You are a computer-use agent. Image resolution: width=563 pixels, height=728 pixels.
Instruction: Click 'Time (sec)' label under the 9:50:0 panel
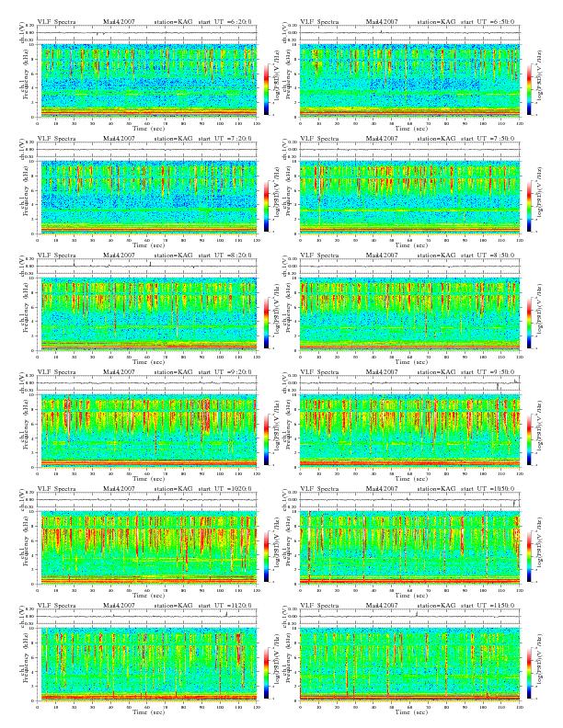(x=411, y=478)
